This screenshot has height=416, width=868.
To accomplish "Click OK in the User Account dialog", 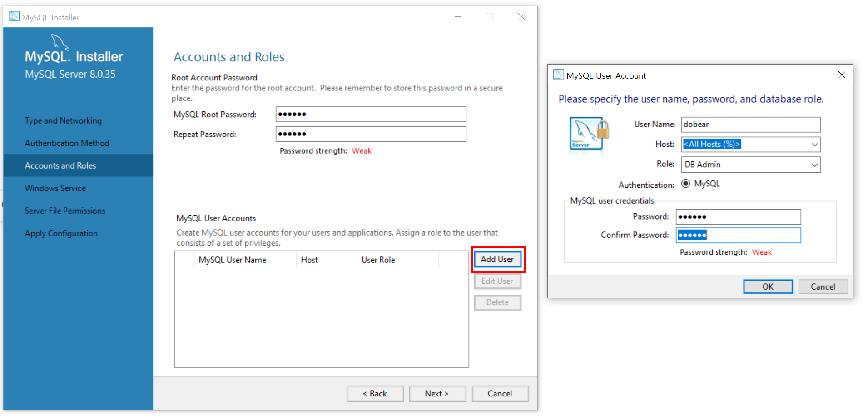I will click(x=768, y=286).
